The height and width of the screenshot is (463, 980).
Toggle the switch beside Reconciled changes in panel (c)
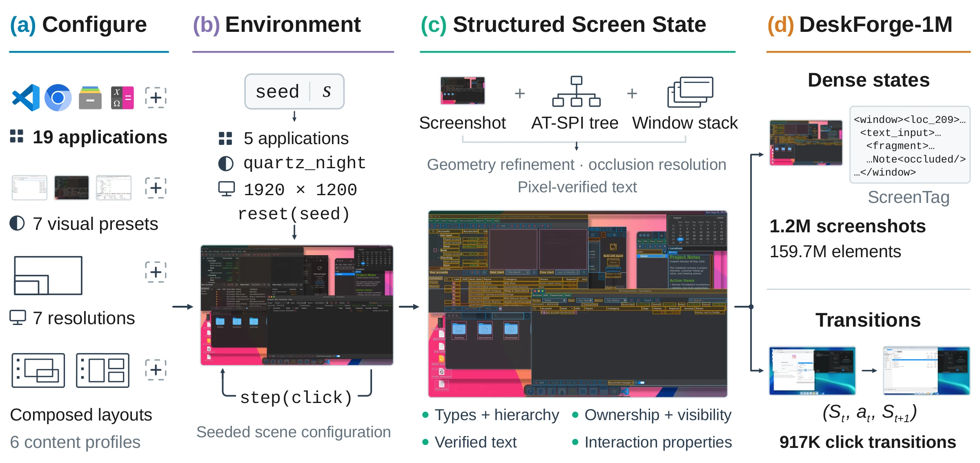pyautogui.click(x=641, y=383)
